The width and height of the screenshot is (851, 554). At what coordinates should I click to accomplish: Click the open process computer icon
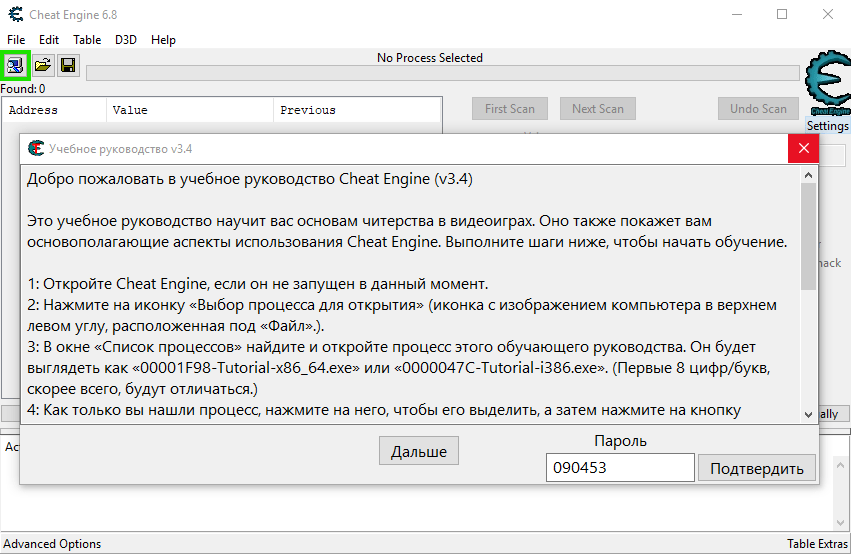(16, 66)
